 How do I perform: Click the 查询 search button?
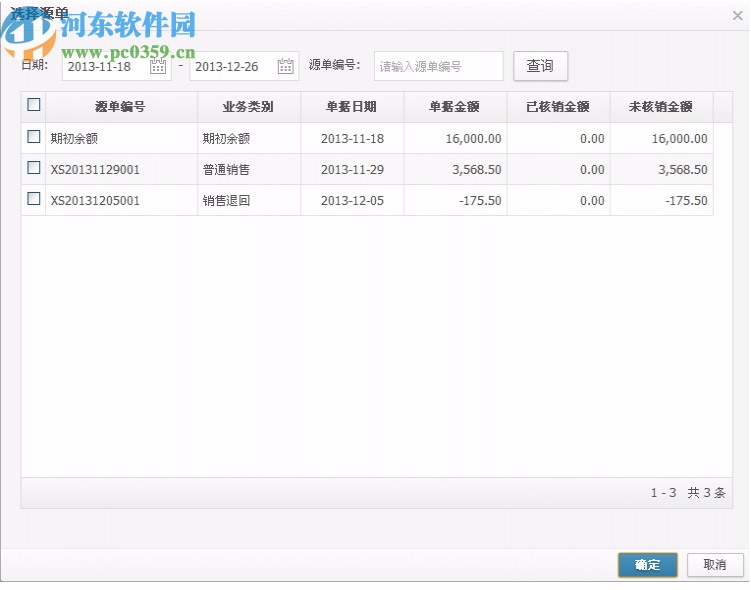tap(540, 66)
